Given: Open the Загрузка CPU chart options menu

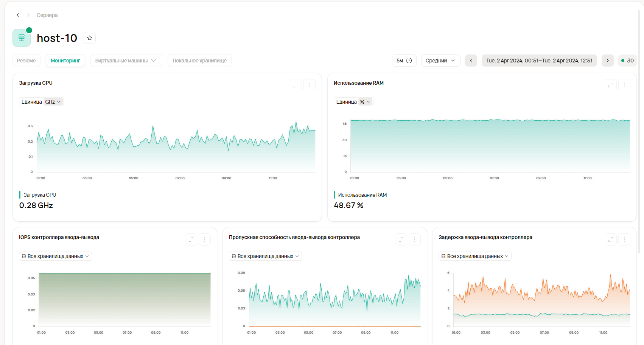Looking at the screenshot, I should [x=310, y=85].
